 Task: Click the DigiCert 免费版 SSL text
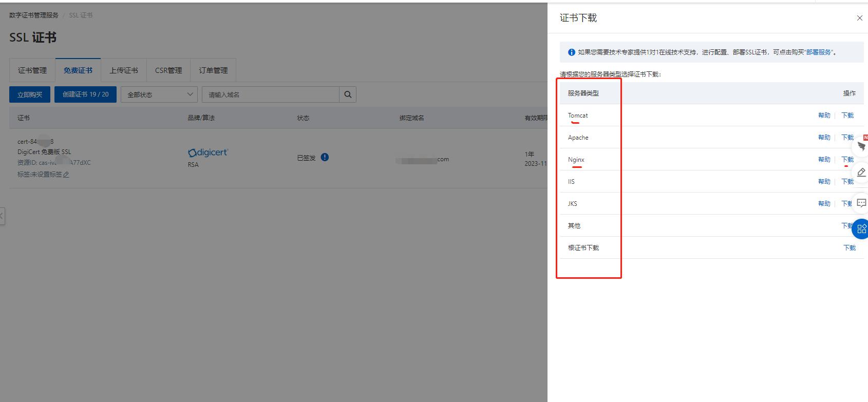[44, 152]
